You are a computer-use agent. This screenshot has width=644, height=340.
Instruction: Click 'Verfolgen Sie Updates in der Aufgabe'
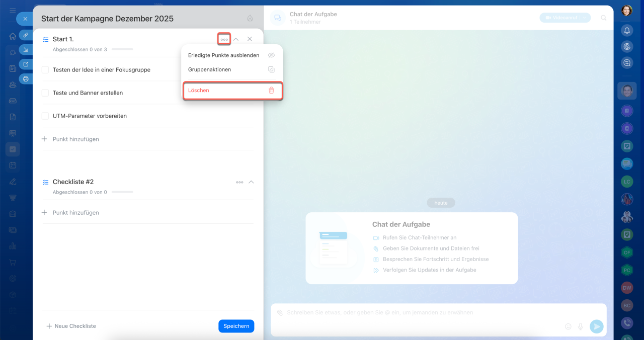point(430,270)
